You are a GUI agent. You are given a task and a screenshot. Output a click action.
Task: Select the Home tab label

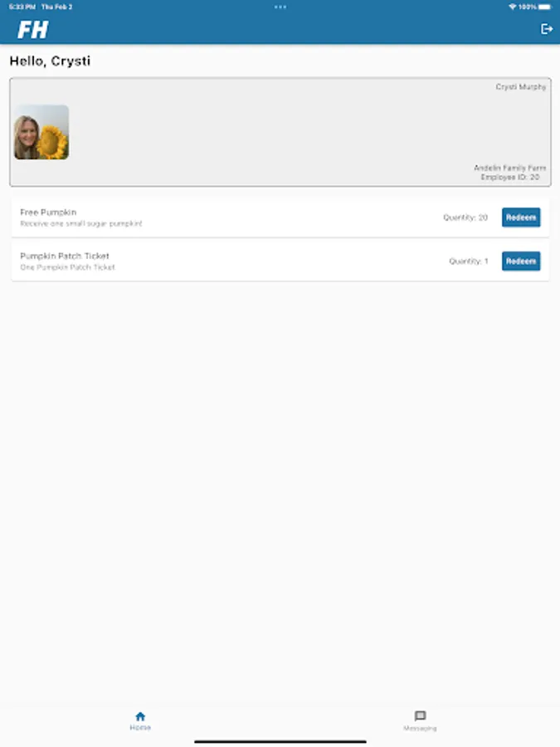[x=140, y=727]
